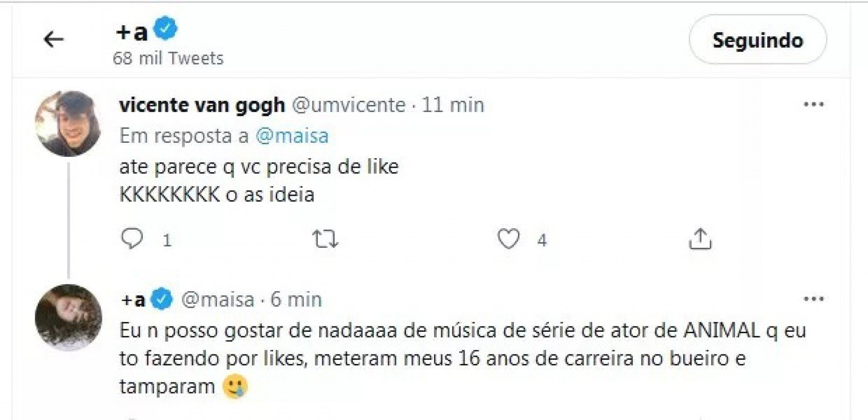Open the @maisa mention link
The image size is (868, 420).
(x=292, y=136)
